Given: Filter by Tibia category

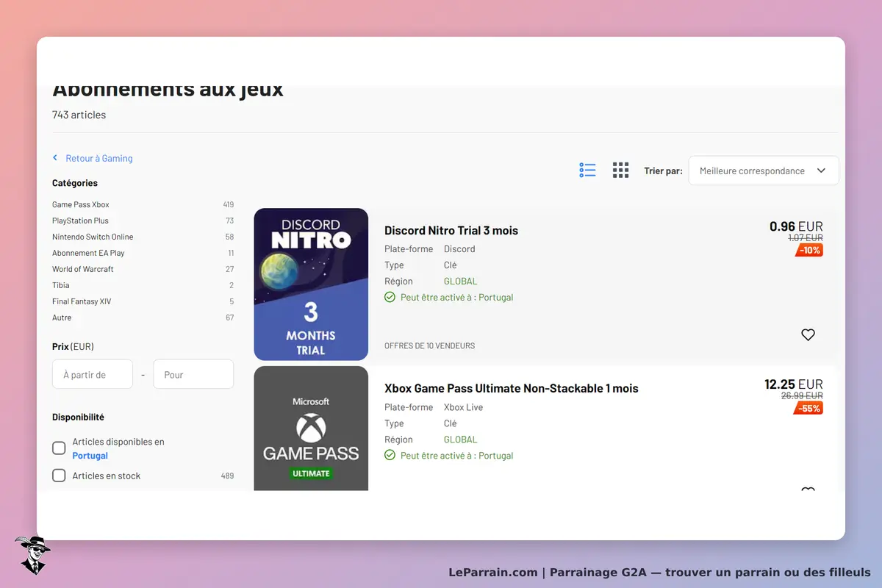Looking at the screenshot, I should (61, 285).
